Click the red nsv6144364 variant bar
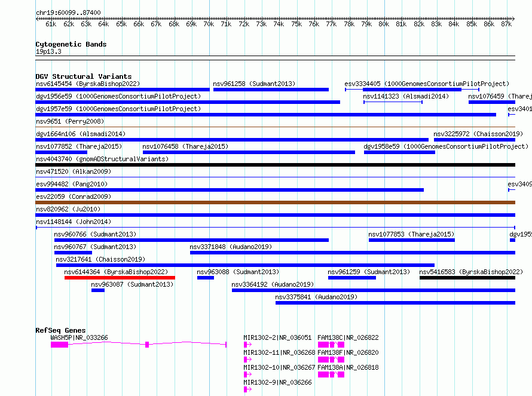 click(120, 278)
